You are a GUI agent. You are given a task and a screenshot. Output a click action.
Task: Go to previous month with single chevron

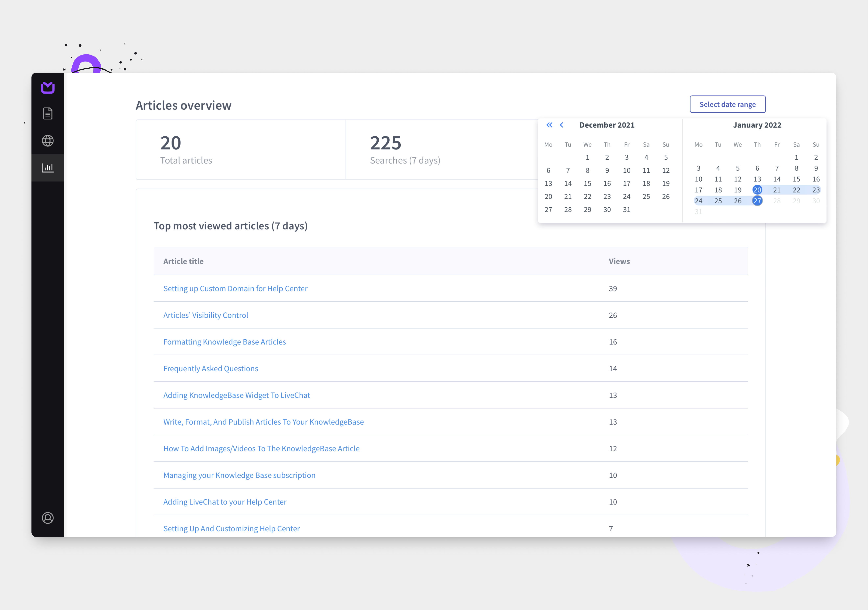coord(562,125)
